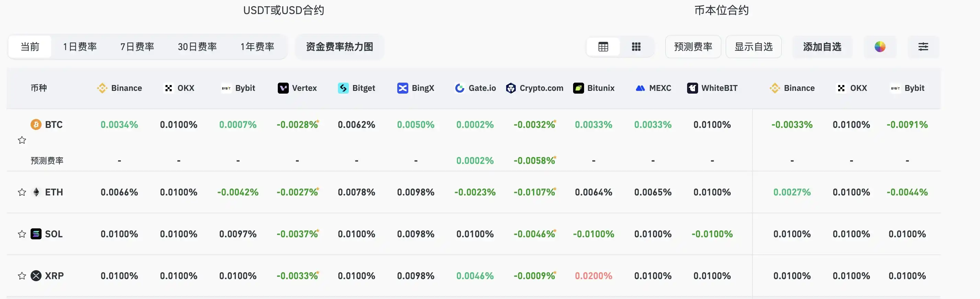Screen dimensions: 980x299
Task: Click the Gate.io exchange logo
Action: coord(459,88)
